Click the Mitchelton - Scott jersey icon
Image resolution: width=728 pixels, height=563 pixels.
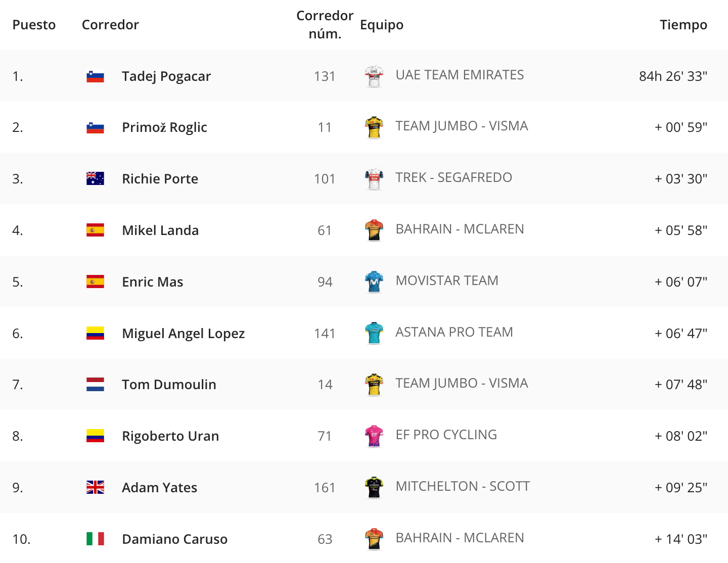pyautogui.click(x=374, y=487)
